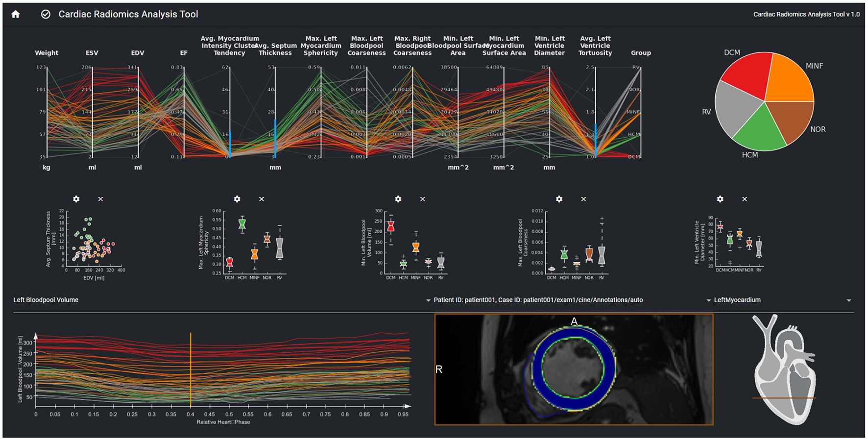The height and width of the screenshot is (441, 868).
Task: Close the Min. Left Ventricle Diameter plot
Action: [x=745, y=199]
